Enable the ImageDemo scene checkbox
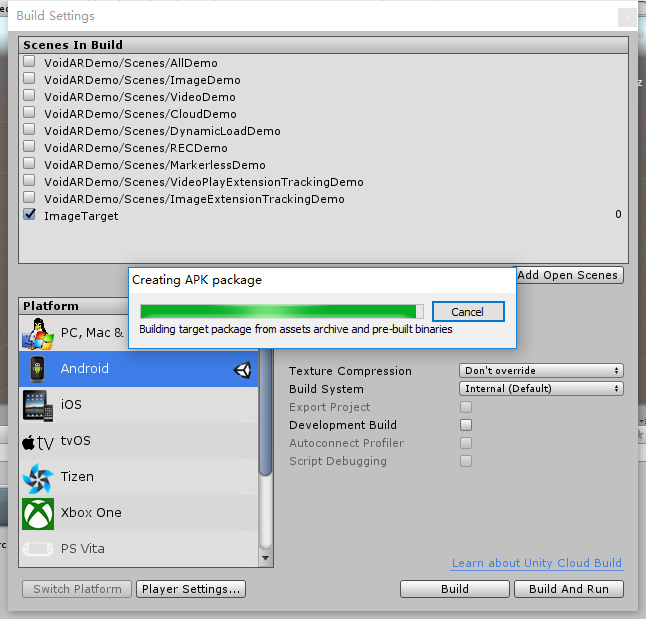646x619 pixels. click(x=29, y=78)
